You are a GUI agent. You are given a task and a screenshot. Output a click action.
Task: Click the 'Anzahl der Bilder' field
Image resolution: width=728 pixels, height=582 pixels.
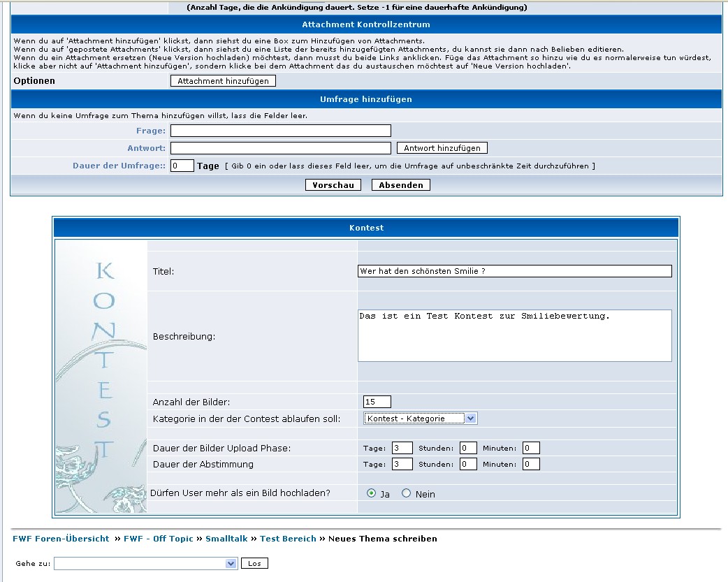[x=377, y=402]
